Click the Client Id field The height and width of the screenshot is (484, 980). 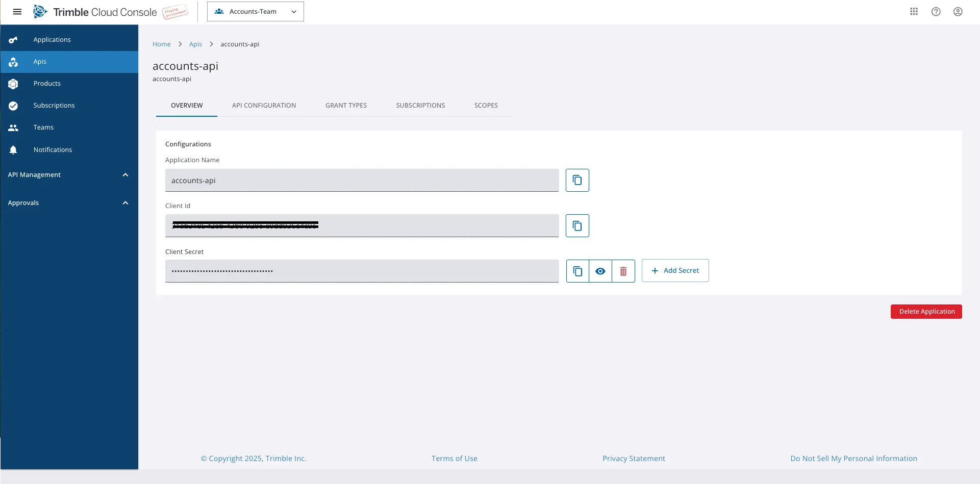[362, 225]
